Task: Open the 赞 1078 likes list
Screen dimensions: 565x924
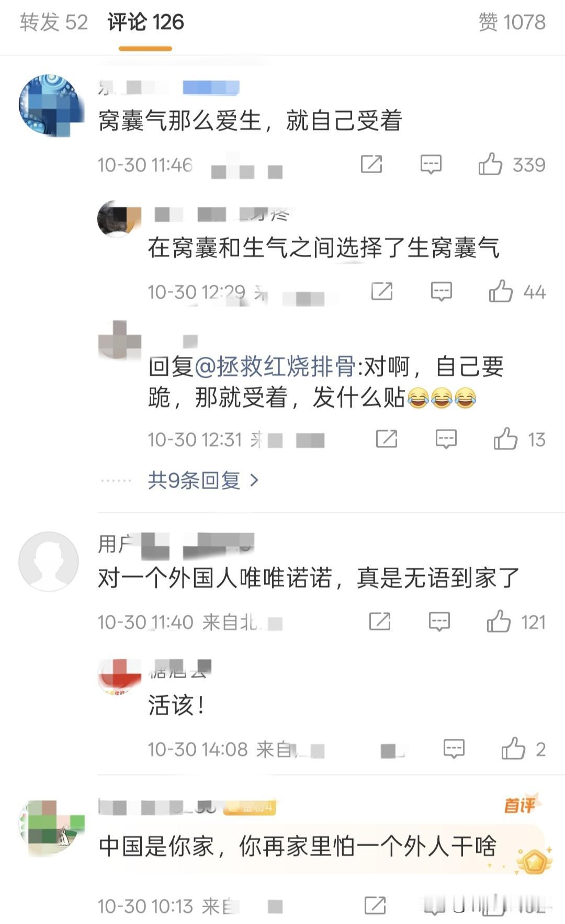Action: click(x=512, y=22)
